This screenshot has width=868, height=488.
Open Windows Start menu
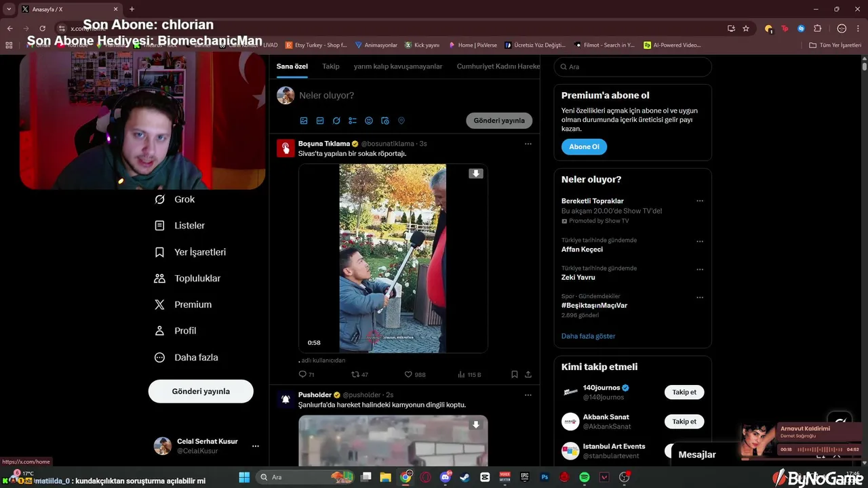point(244,477)
